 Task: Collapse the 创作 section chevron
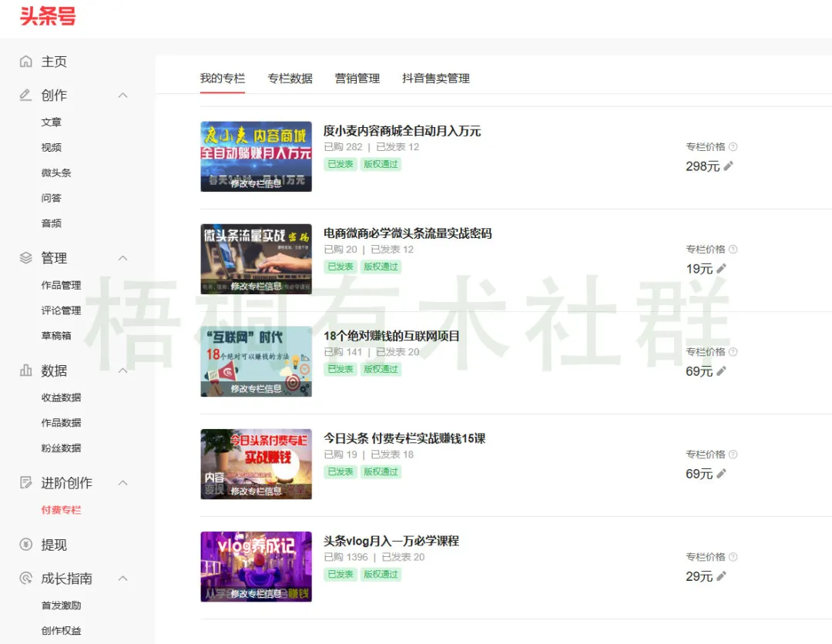(122, 95)
